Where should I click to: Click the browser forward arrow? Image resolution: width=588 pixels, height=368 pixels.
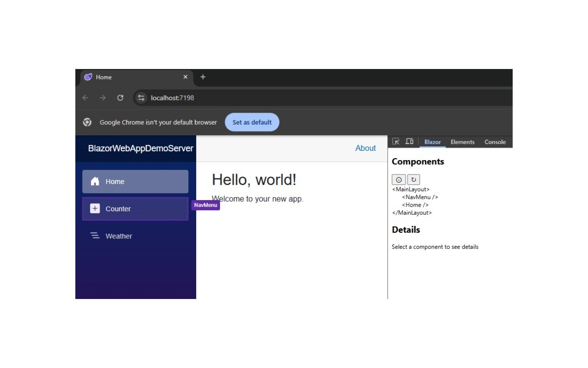click(x=102, y=98)
